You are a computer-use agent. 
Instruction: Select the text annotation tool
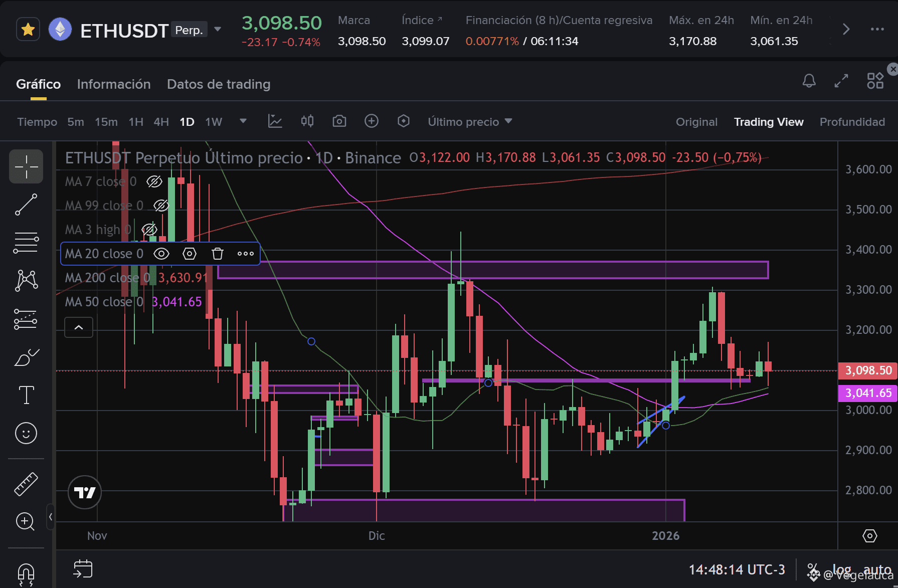[x=26, y=395]
